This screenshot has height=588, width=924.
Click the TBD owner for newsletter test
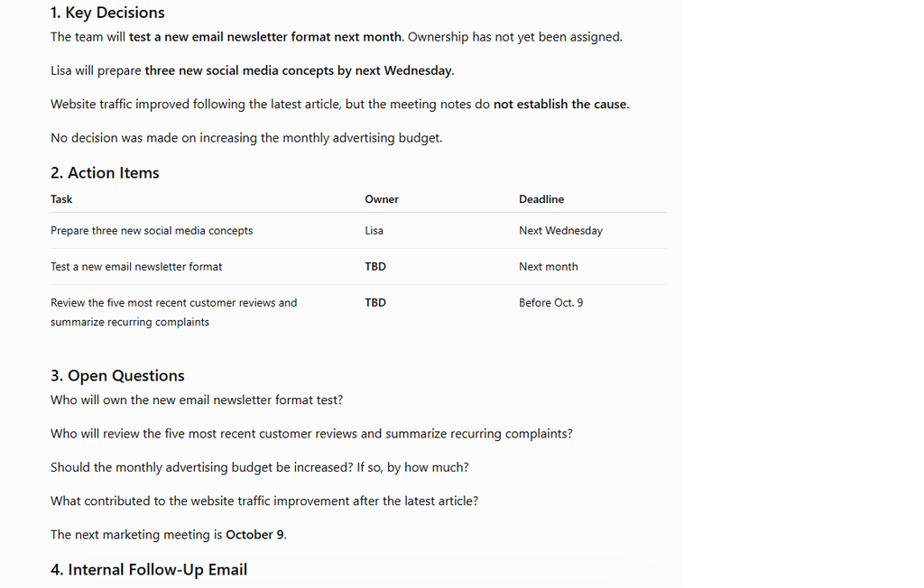[x=375, y=266]
